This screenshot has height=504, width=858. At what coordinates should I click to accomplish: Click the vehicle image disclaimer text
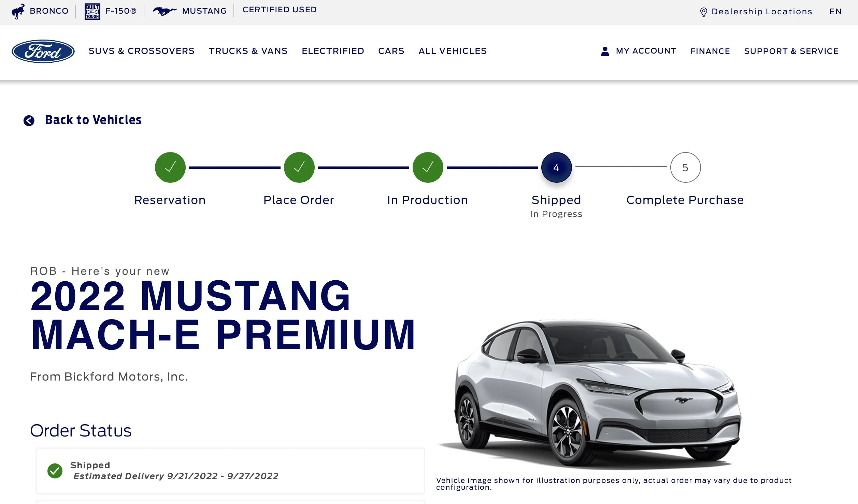pos(614,484)
